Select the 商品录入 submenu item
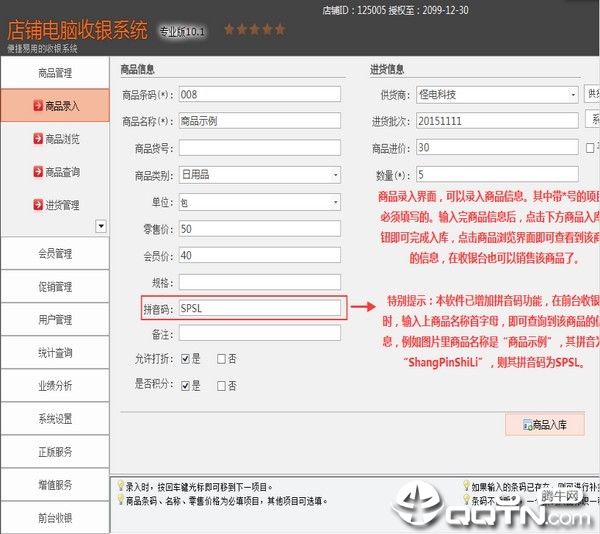Screen dimensions: 600x534 pyautogui.click(x=55, y=105)
